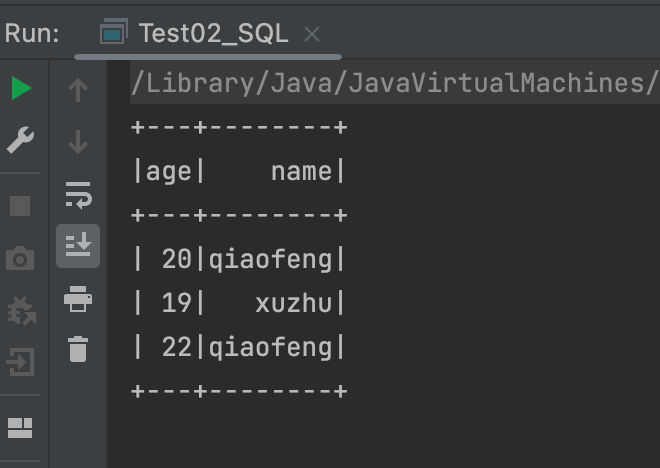The height and width of the screenshot is (468, 660).
Task: Click the row with age 22
Action: [240, 347]
